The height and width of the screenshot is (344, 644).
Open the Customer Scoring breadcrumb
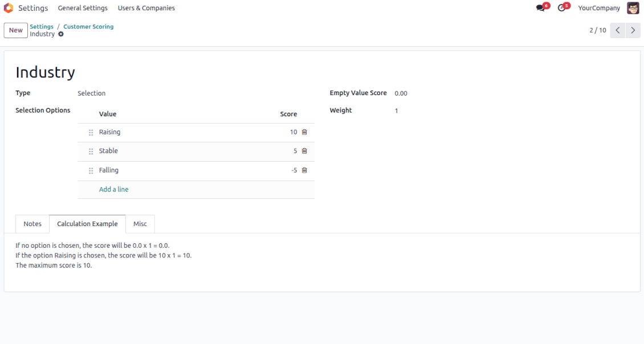point(88,27)
